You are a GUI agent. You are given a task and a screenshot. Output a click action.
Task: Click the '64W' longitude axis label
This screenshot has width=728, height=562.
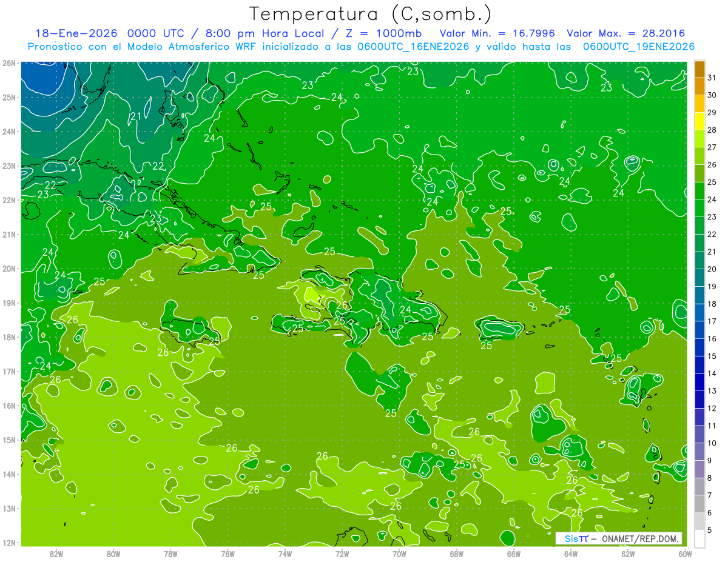[x=571, y=554]
